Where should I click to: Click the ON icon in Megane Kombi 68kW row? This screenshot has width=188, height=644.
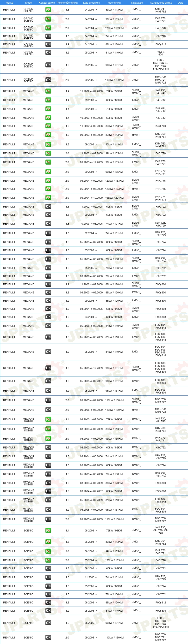point(48,491)
